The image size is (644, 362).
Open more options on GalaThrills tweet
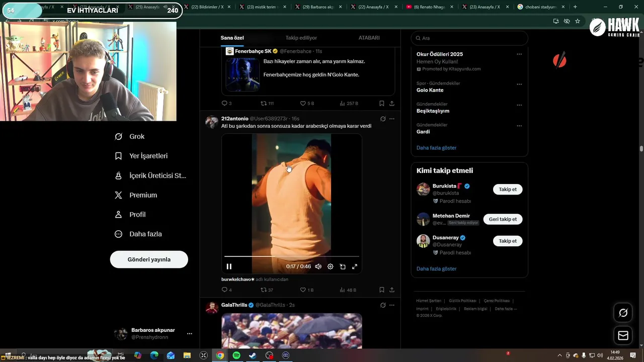(x=392, y=305)
